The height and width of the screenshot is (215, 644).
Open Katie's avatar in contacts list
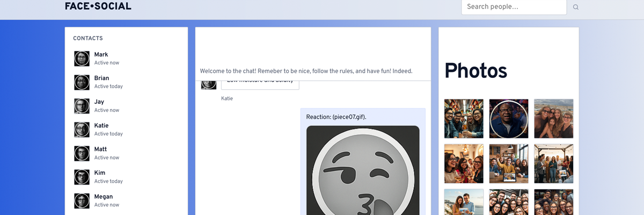coord(82,130)
